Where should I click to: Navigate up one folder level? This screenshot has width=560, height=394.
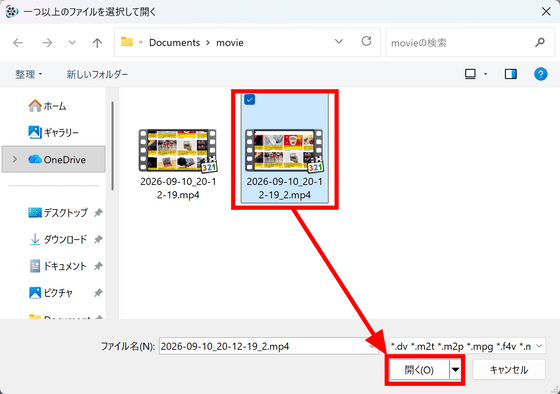pyautogui.click(x=97, y=43)
